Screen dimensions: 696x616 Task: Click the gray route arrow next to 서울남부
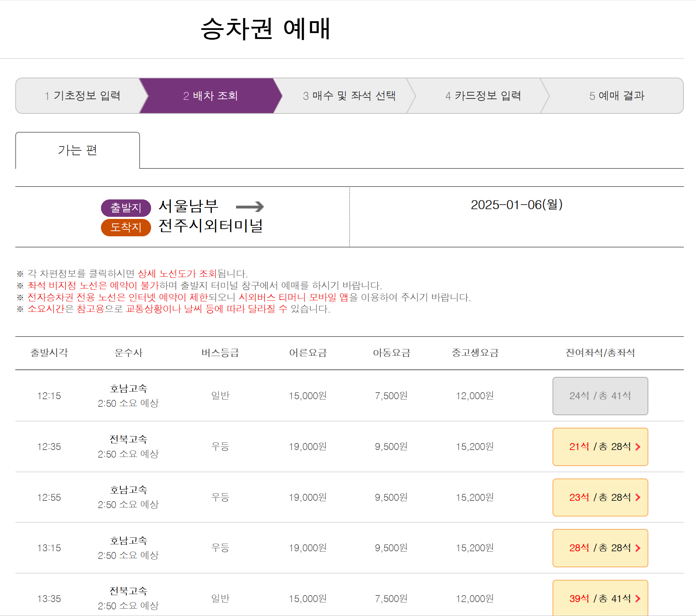[250, 207]
